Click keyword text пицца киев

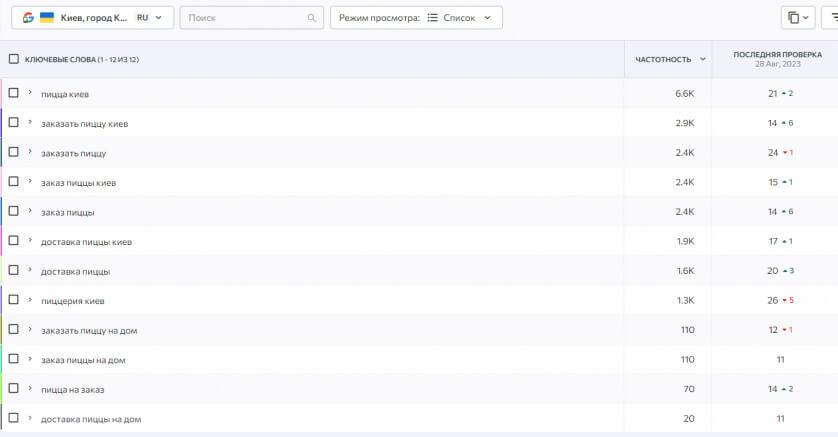click(65, 95)
